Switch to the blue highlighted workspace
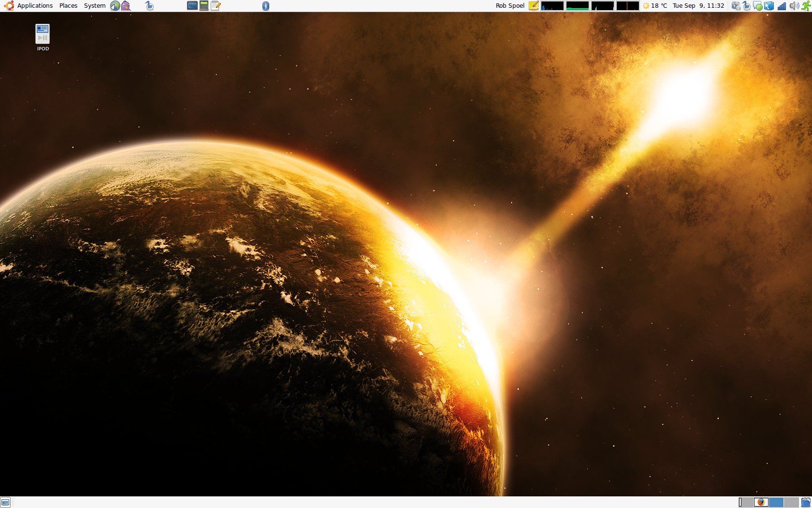This screenshot has width=812, height=508. pyautogui.click(x=776, y=502)
